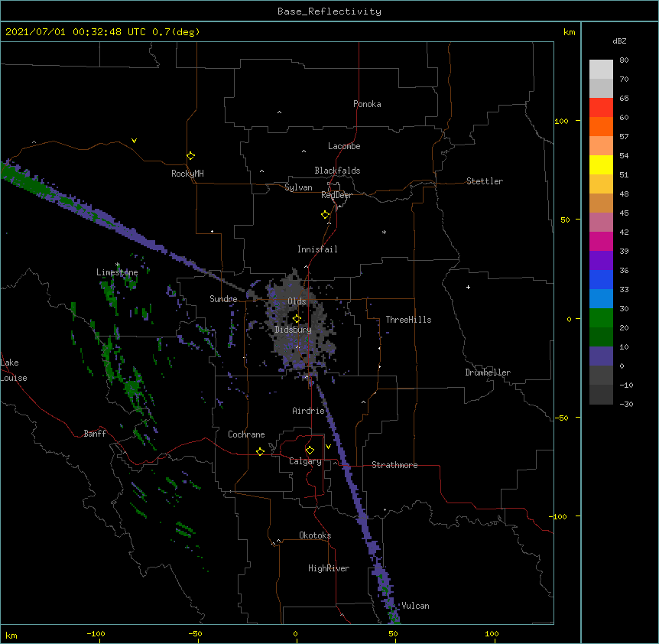The width and height of the screenshot is (659, 644).
Task: Click the ThreeHills town label
Action: (x=408, y=320)
